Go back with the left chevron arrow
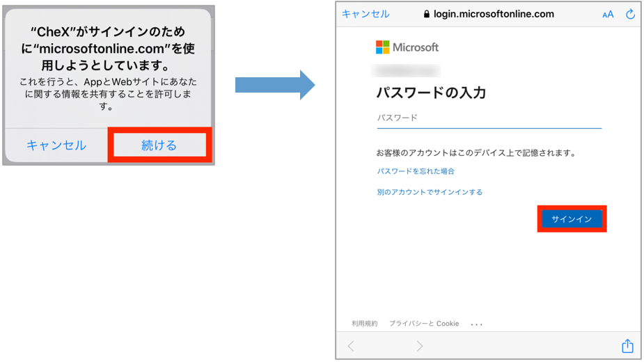The width and height of the screenshot is (644, 362). coord(351,346)
